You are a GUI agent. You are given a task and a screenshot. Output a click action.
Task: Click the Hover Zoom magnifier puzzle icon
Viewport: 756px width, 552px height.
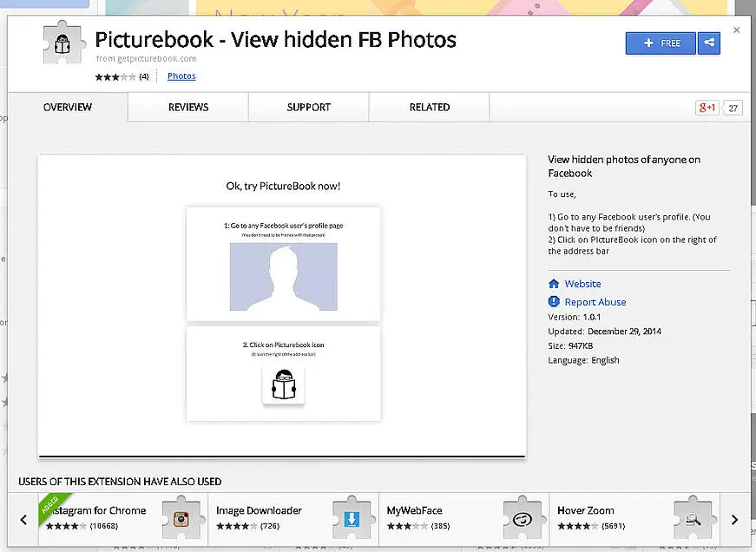point(694,519)
